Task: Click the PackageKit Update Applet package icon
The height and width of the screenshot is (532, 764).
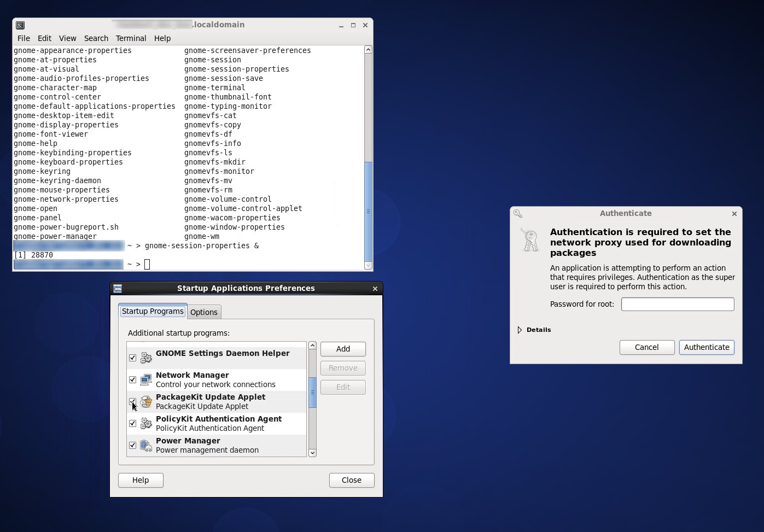Action: click(x=146, y=401)
